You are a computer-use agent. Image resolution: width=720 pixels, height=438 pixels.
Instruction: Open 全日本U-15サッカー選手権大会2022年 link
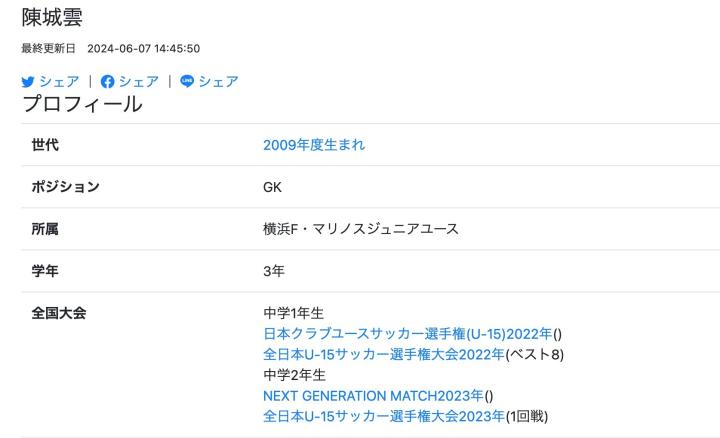(x=384, y=354)
